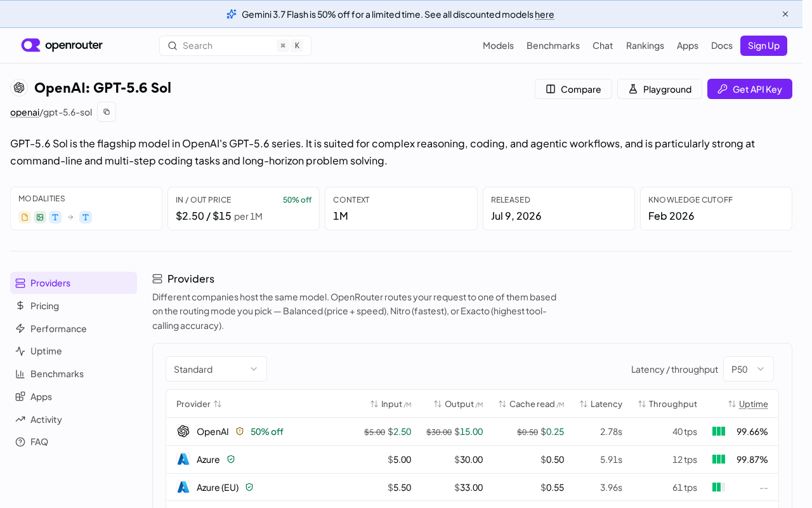This screenshot has height=508, width=812.
Task: Jump to the Uptime section in the sidebar
Action: (x=74, y=351)
